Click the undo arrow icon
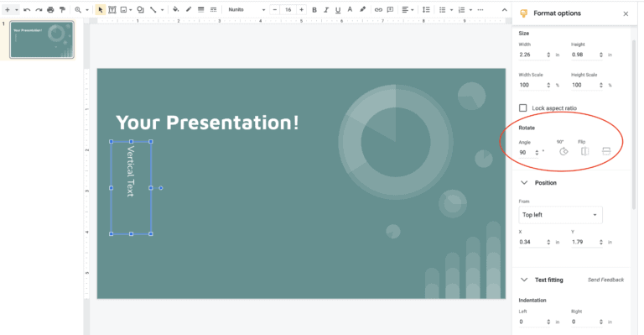 pos(27,10)
